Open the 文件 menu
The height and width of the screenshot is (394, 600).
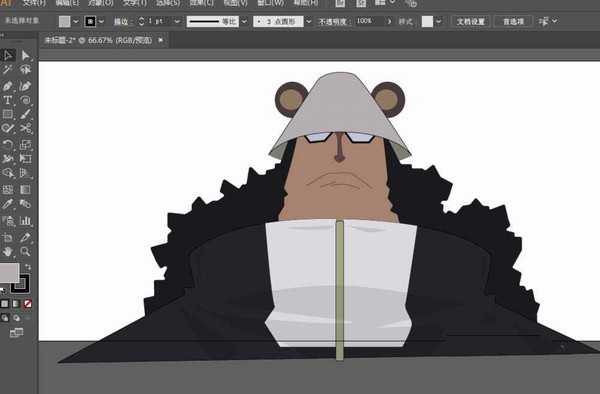point(34,3)
